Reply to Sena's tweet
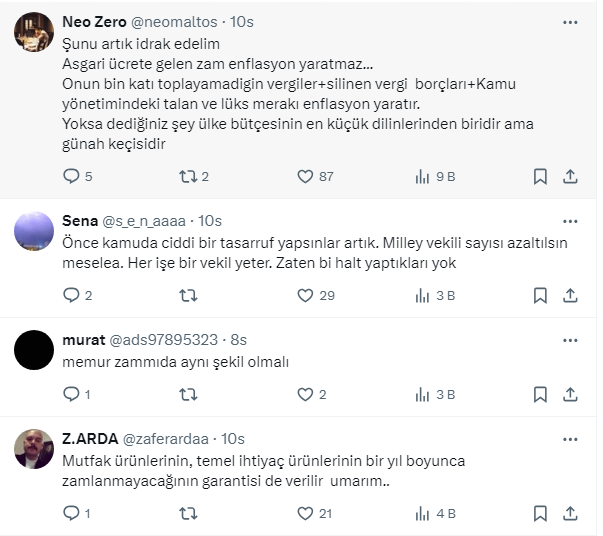The height and width of the screenshot is (536, 603). point(71,295)
